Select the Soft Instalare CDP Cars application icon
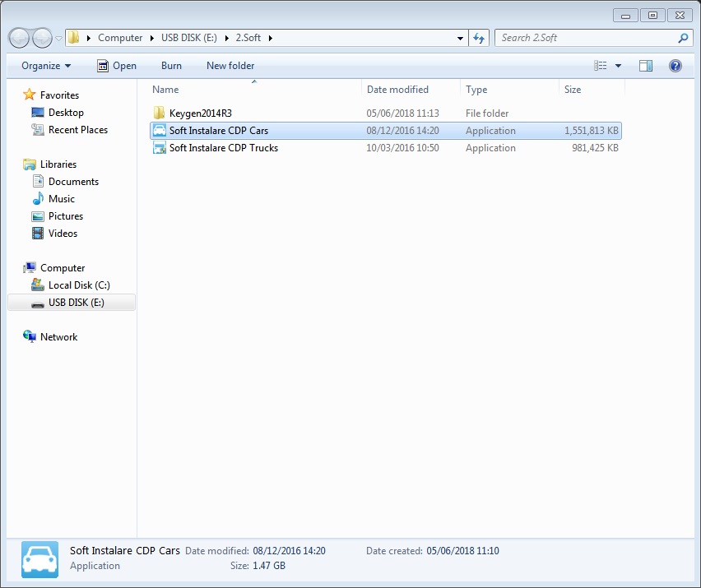 (x=158, y=130)
